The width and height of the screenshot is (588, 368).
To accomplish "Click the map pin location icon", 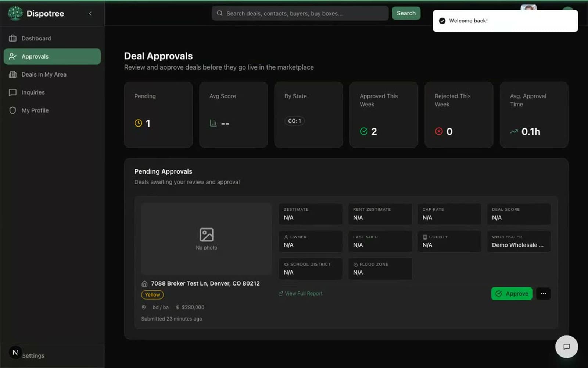I will pyautogui.click(x=144, y=307).
